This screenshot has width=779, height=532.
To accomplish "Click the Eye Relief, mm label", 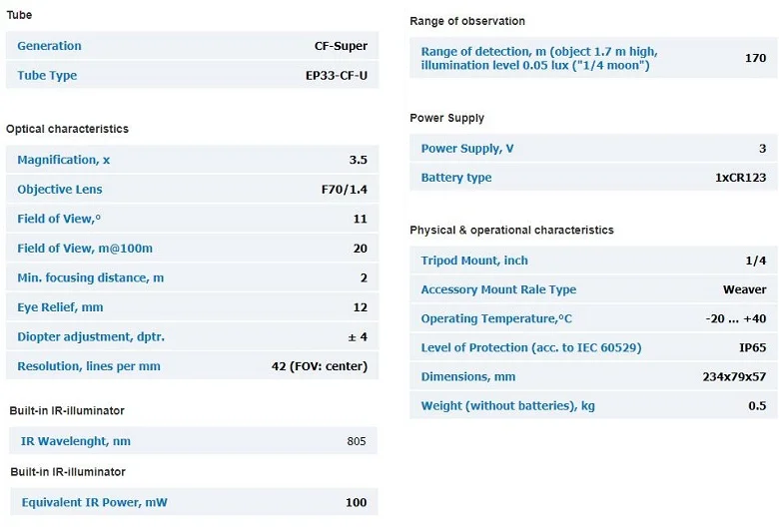I will (60, 307).
